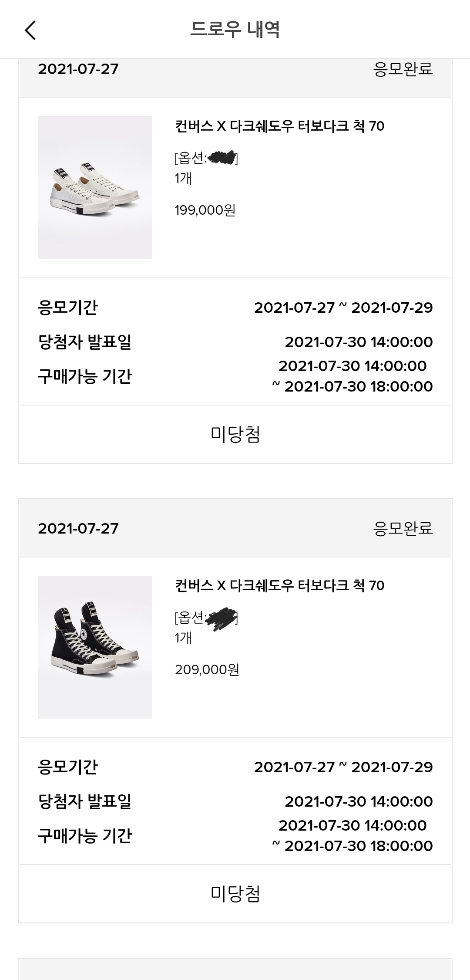Viewport: 470px width, 980px height.
Task: Click the 209,000원 price text
Action: (207, 669)
